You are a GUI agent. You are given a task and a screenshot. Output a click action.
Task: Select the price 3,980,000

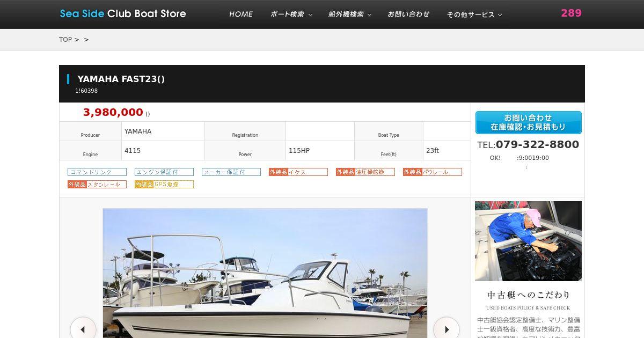tap(113, 113)
